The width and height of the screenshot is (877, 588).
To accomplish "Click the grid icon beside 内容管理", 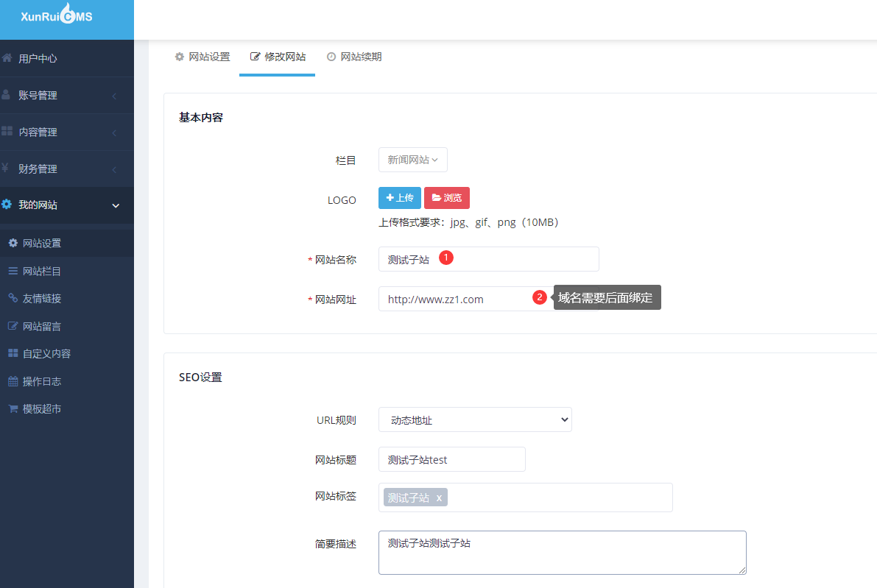I will tap(7, 131).
